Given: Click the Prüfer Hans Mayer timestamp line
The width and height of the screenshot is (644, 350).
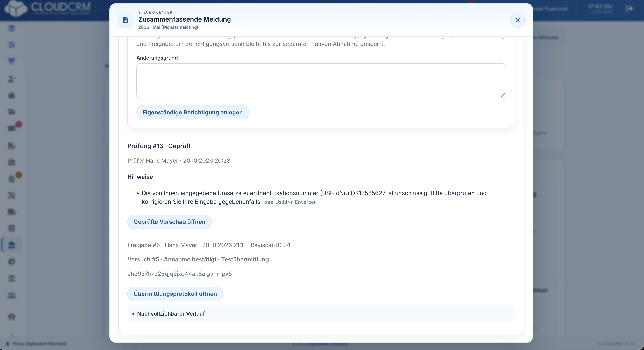Looking at the screenshot, I should click(x=179, y=161).
